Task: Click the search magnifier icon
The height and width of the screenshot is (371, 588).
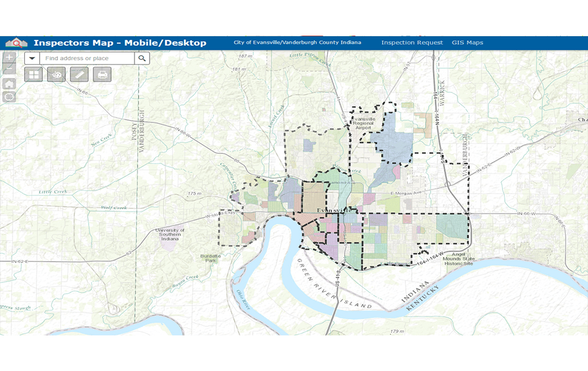Action: (x=142, y=58)
